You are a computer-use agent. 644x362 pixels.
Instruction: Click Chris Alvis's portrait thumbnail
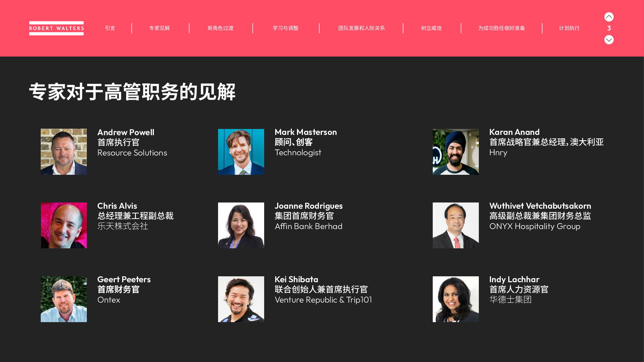[x=64, y=225]
